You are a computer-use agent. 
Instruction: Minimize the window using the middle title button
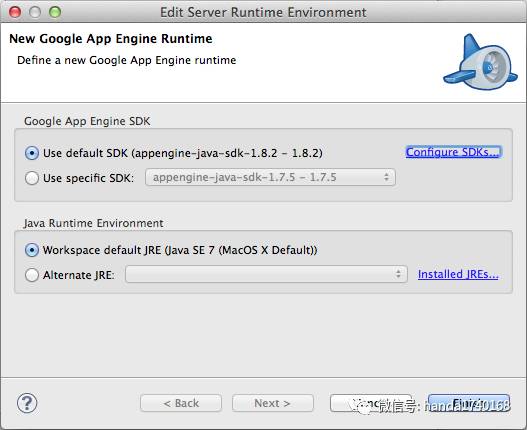35,12
